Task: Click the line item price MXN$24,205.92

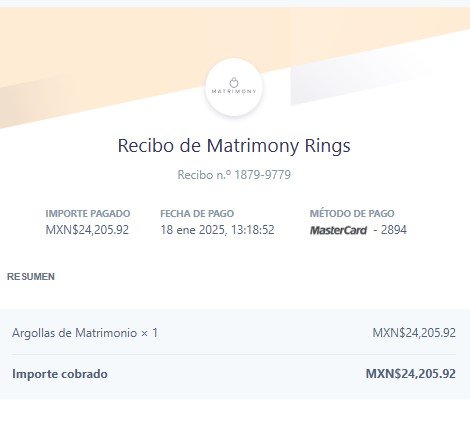Action: click(x=414, y=333)
